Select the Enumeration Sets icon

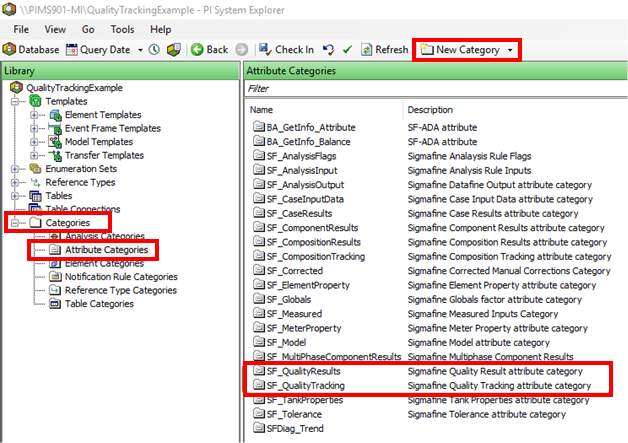35,169
